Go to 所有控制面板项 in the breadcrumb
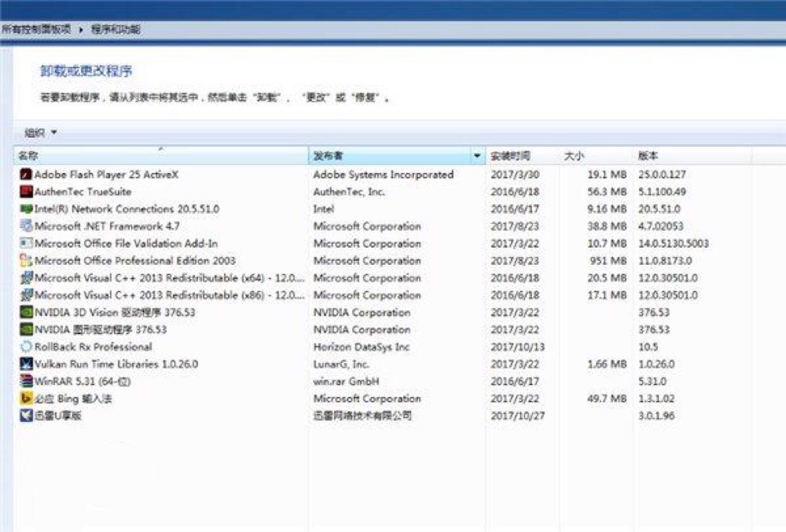This screenshot has height=532, width=786. [36, 29]
